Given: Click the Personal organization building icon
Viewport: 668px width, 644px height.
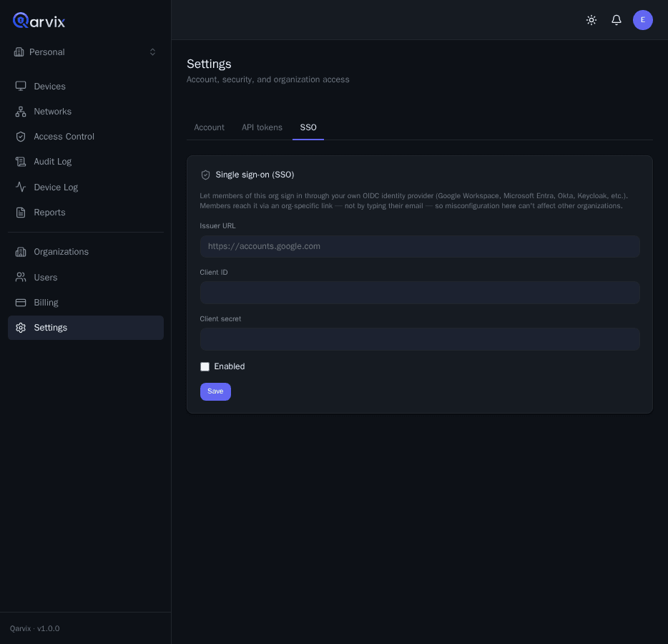Looking at the screenshot, I should 19,52.
